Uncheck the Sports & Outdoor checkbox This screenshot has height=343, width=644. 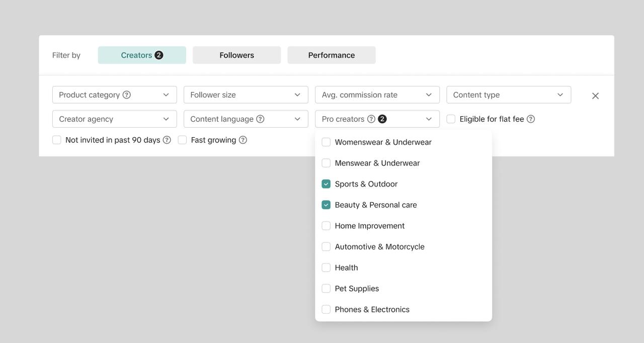[326, 184]
